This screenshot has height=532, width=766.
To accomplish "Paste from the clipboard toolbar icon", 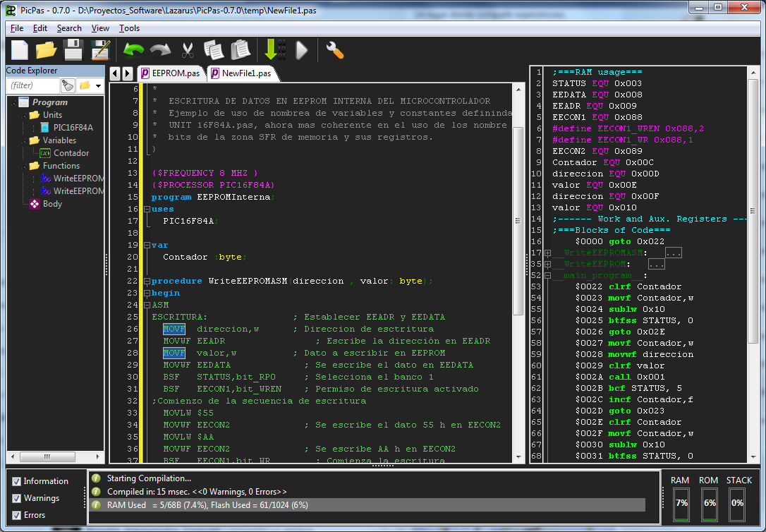I will tap(241, 50).
